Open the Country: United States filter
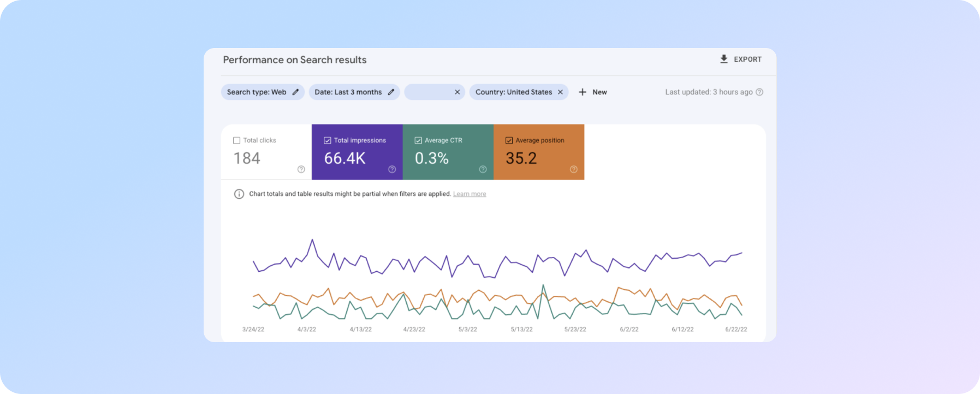The image size is (980, 394). [x=513, y=92]
